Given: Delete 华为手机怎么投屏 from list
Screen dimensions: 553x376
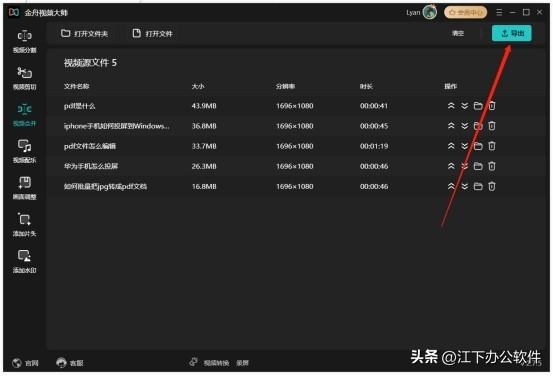Looking at the screenshot, I should pos(492,166).
